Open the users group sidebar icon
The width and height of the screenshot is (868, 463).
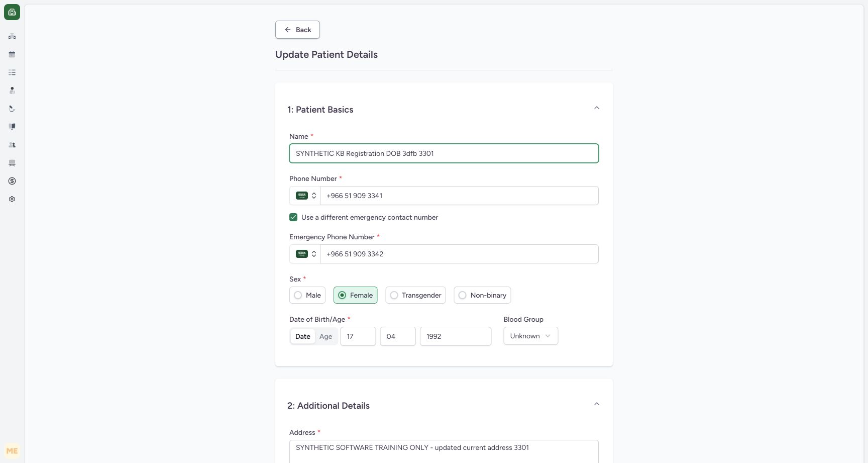coord(12,145)
